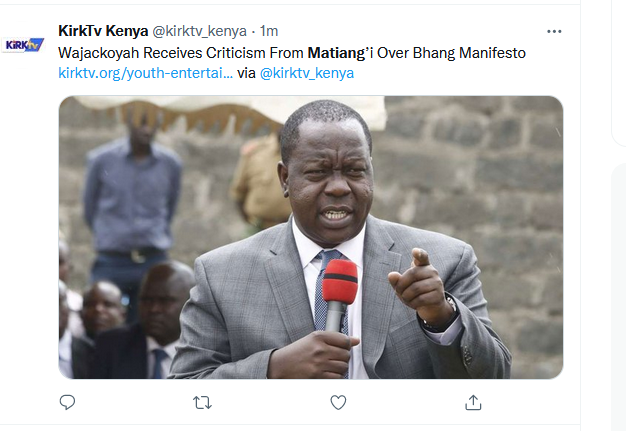
Task: Click the @kirktv_kenya mention after via
Action: click(307, 73)
